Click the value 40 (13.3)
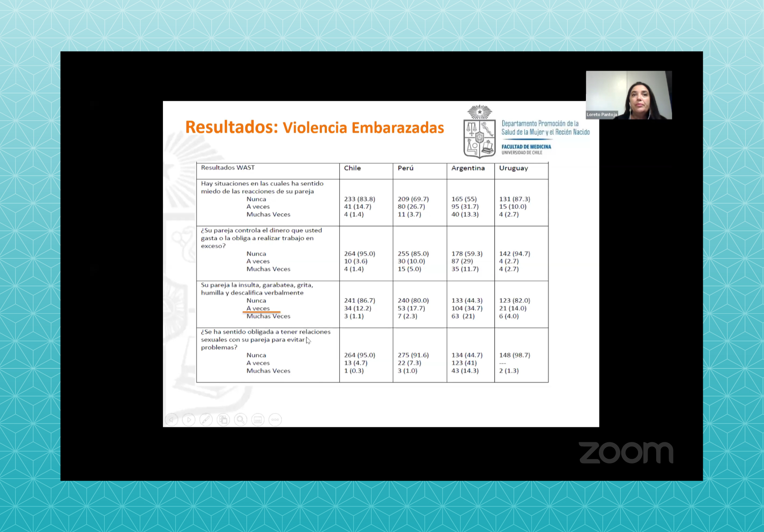Viewport: 764px width, 532px height. point(465,215)
